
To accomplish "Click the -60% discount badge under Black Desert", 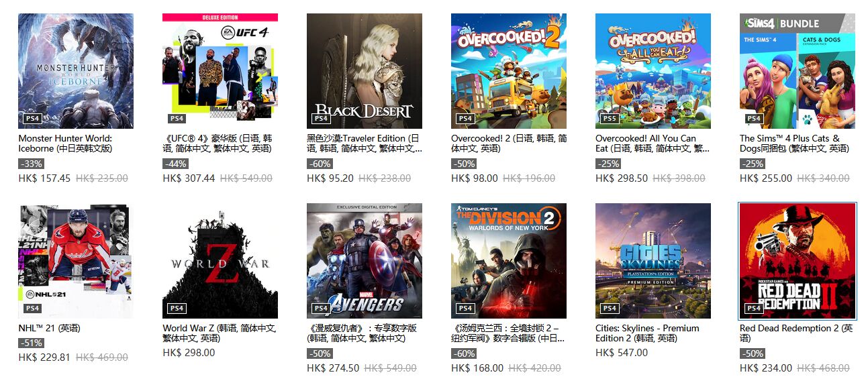I will (x=320, y=164).
